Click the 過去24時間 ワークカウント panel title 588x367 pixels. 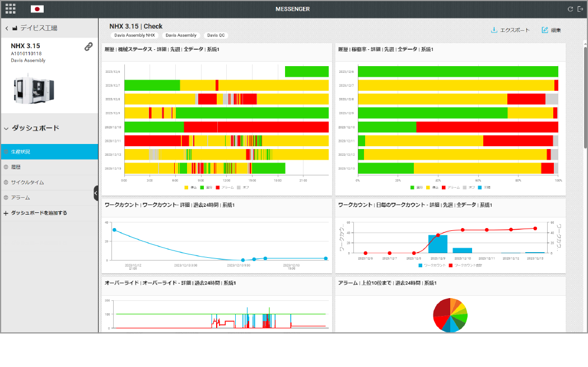click(170, 205)
